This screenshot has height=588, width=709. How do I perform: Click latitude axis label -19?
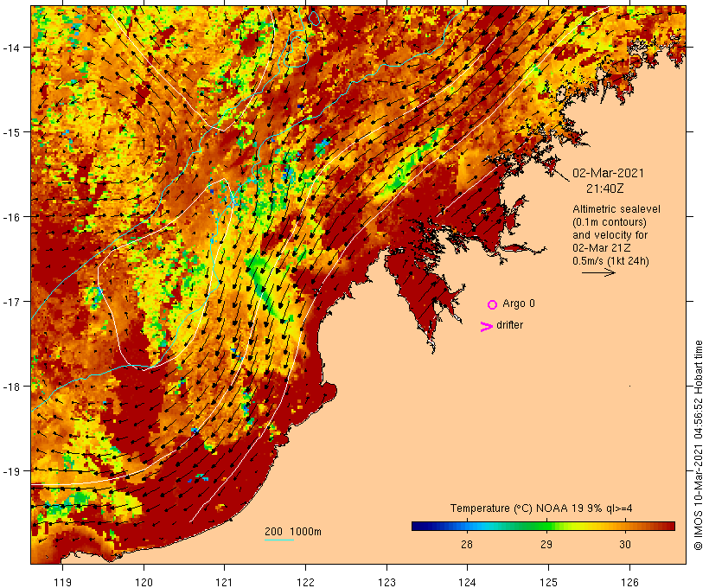coord(10,471)
